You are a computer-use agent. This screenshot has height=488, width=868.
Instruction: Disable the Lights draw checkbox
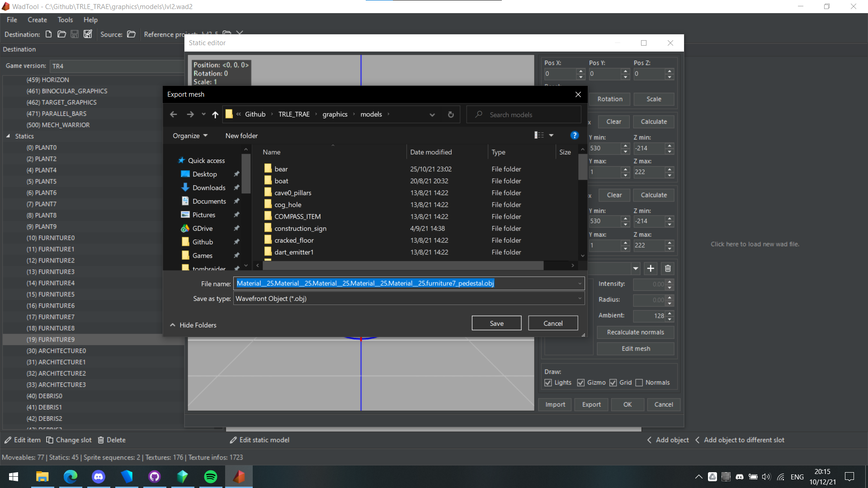click(x=547, y=383)
